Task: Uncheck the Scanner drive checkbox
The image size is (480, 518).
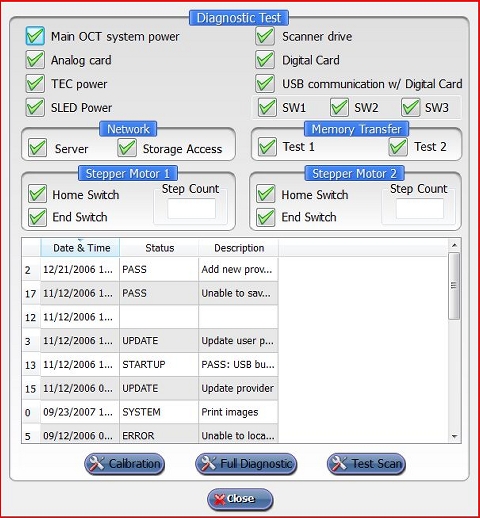Action: (265, 36)
